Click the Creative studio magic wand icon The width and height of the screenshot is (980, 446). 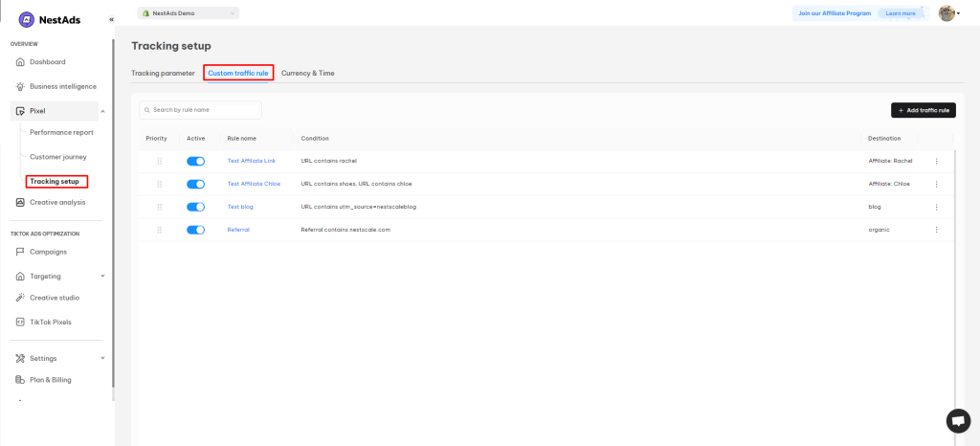(x=20, y=298)
